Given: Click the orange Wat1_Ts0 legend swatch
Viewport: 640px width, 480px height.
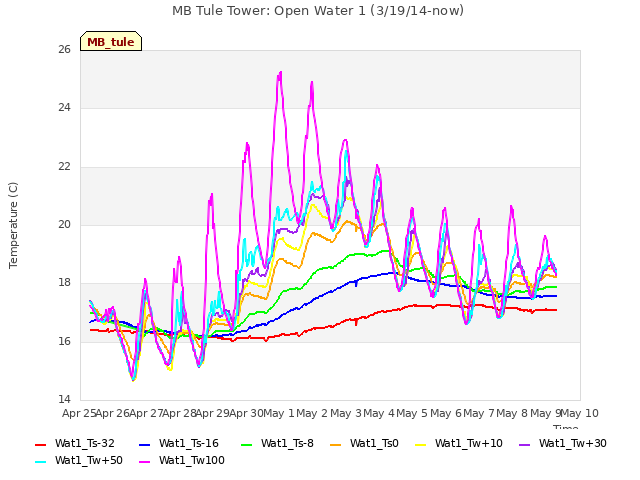Looking at the screenshot, I should coord(336,444).
